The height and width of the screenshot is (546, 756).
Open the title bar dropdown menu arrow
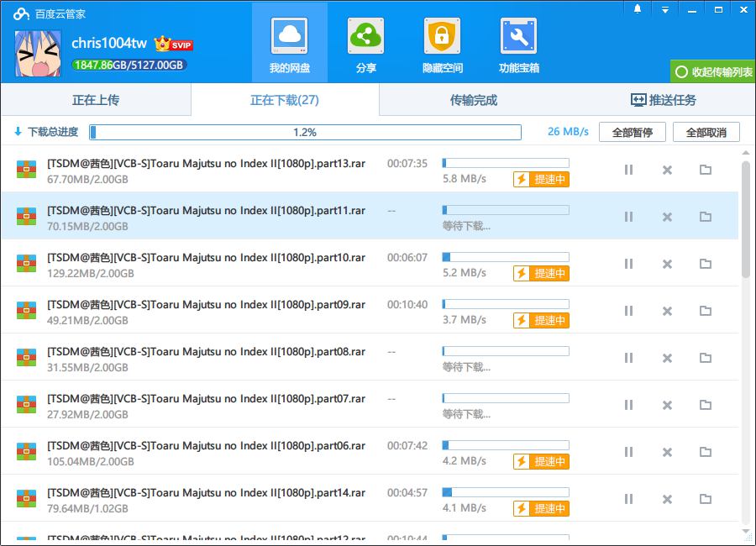(x=664, y=9)
